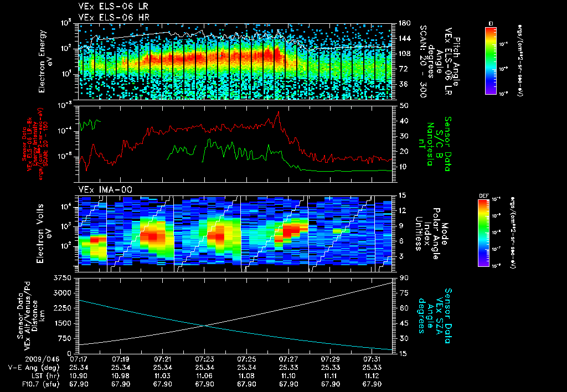567x392 pixels.
Task: Click the 2250 km altitude tick
Action: pyautogui.click(x=62, y=308)
